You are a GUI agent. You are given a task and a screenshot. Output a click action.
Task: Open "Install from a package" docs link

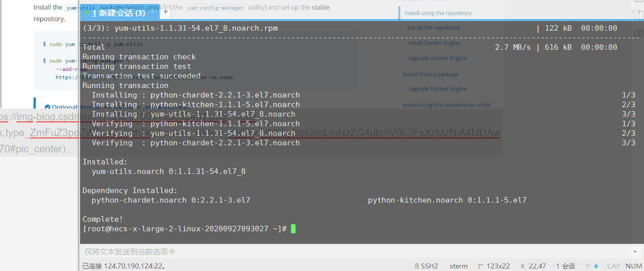coord(431,74)
